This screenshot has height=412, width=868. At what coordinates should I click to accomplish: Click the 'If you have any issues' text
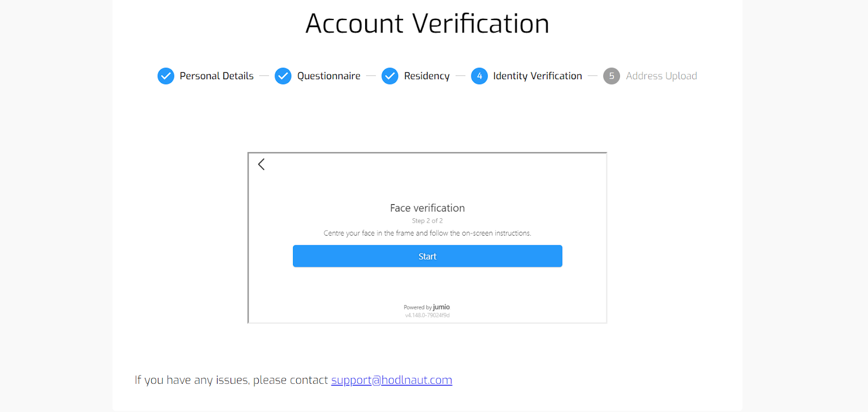pyautogui.click(x=232, y=380)
